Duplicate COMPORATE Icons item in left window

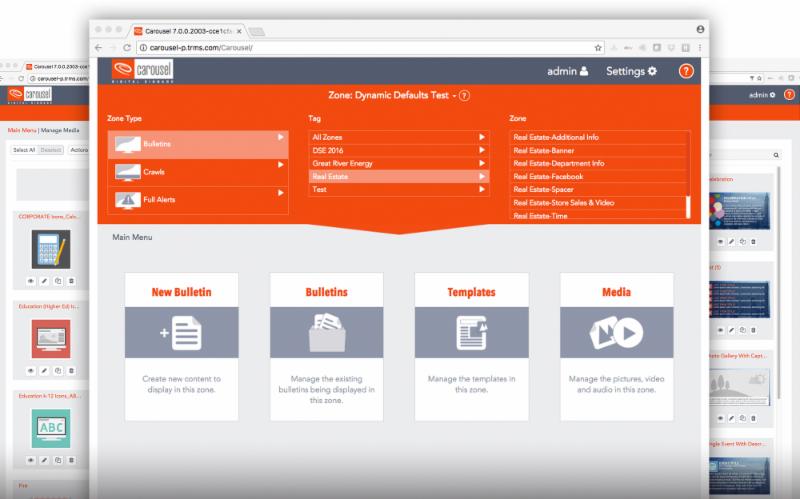click(x=58, y=281)
